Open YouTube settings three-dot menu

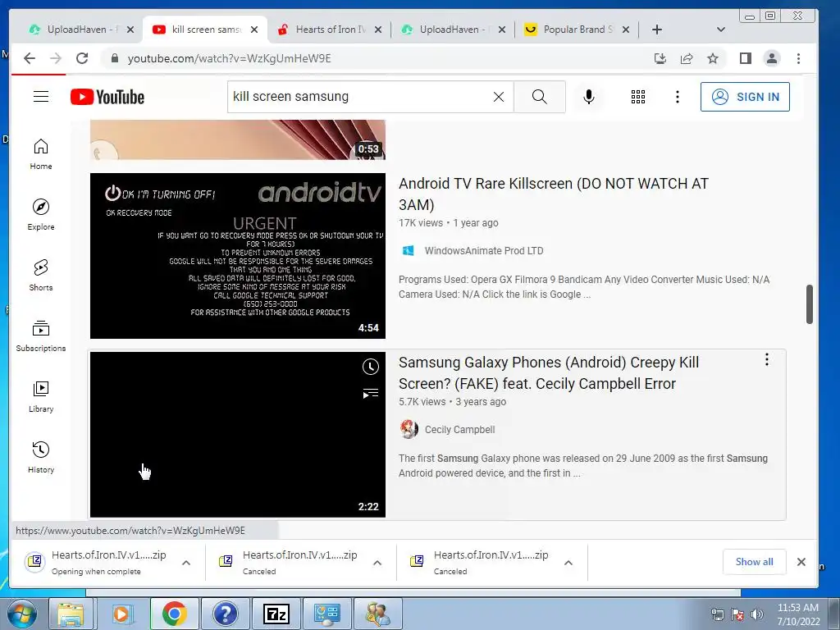tap(677, 97)
